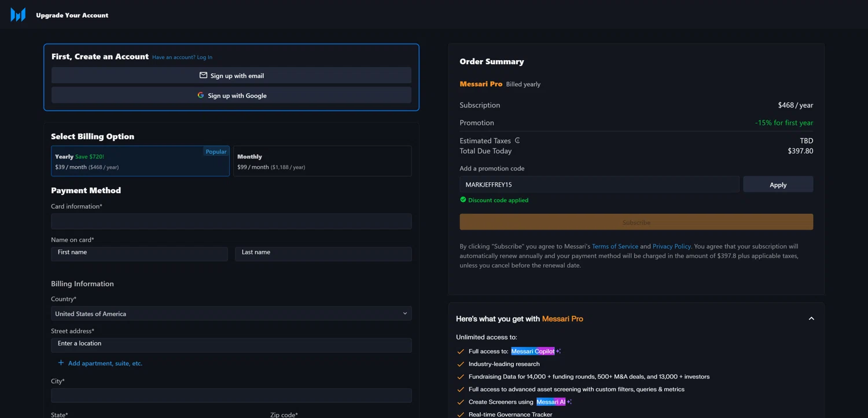The width and height of the screenshot is (868, 418).
Task: Select the Monthly billing option
Action: 322,161
